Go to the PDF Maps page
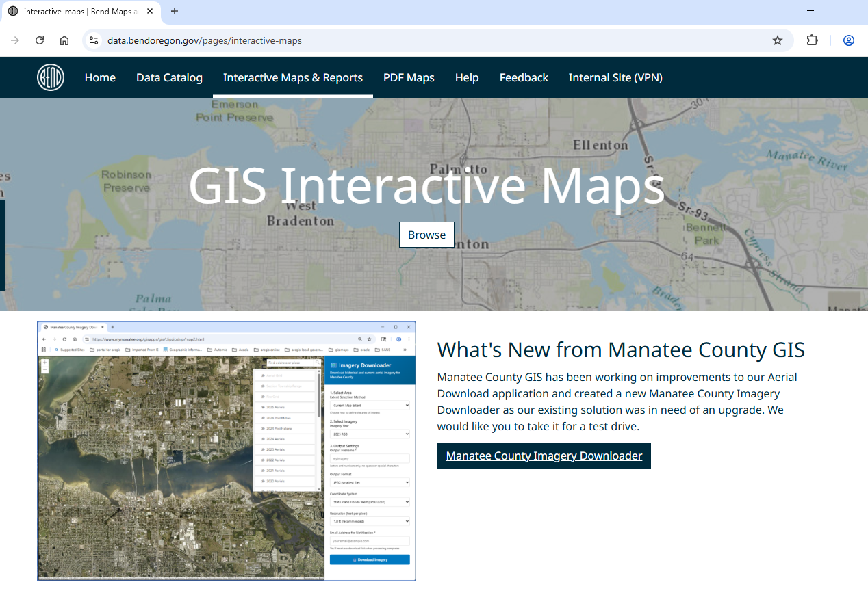Image resolution: width=868 pixels, height=593 pixels. pos(409,77)
